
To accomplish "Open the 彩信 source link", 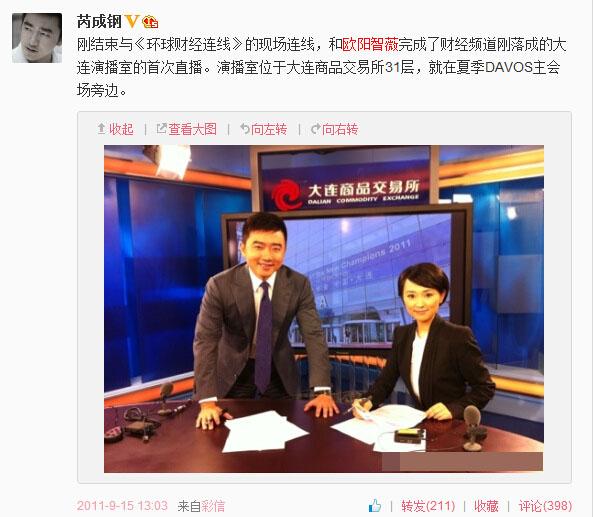I will coord(213,506).
